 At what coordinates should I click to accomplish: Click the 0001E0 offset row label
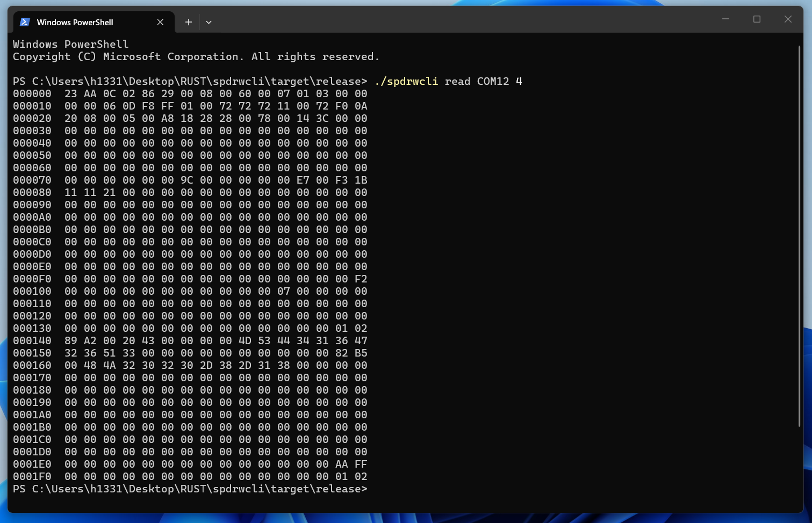32,464
